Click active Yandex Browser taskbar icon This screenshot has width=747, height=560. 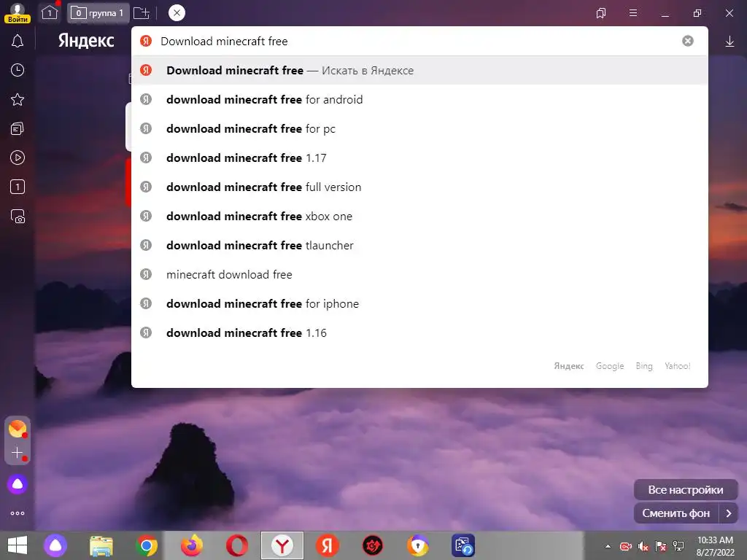(x=282, y=545)
